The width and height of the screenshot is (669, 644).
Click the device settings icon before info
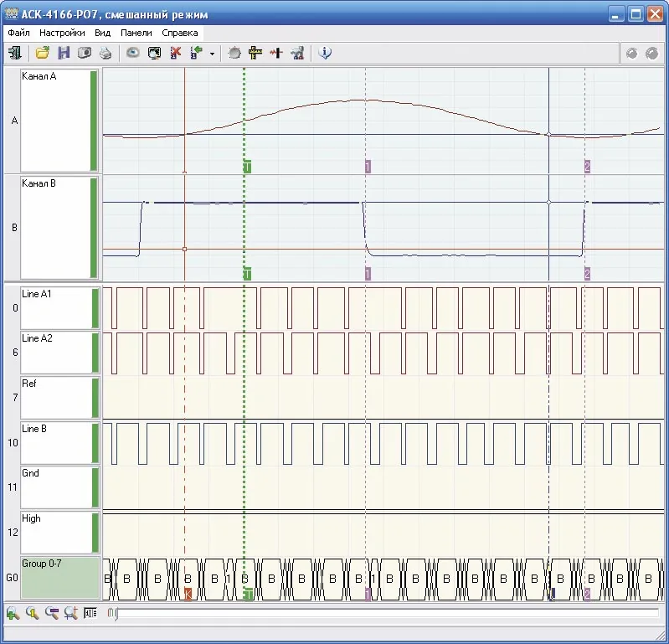click(297, 53)
